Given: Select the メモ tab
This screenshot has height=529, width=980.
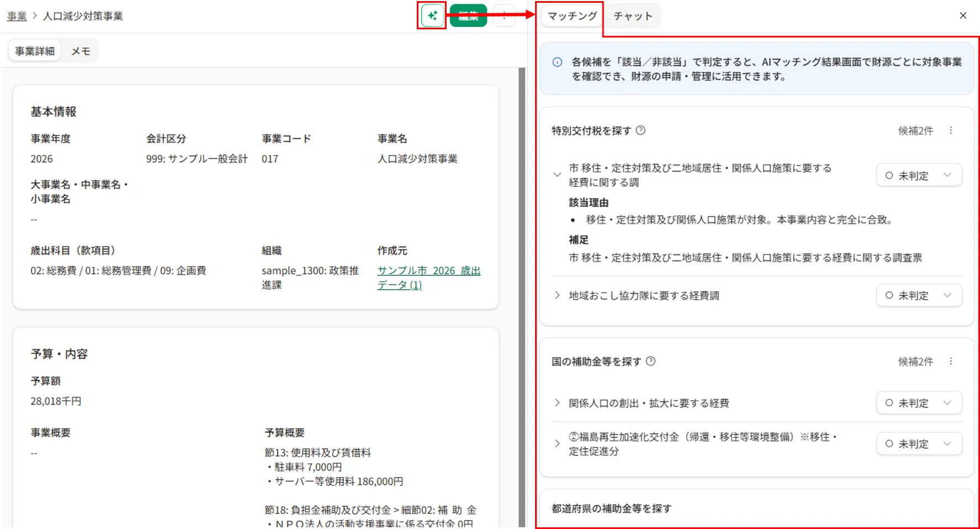Looking at the screenshot, I should pos(81,51).
